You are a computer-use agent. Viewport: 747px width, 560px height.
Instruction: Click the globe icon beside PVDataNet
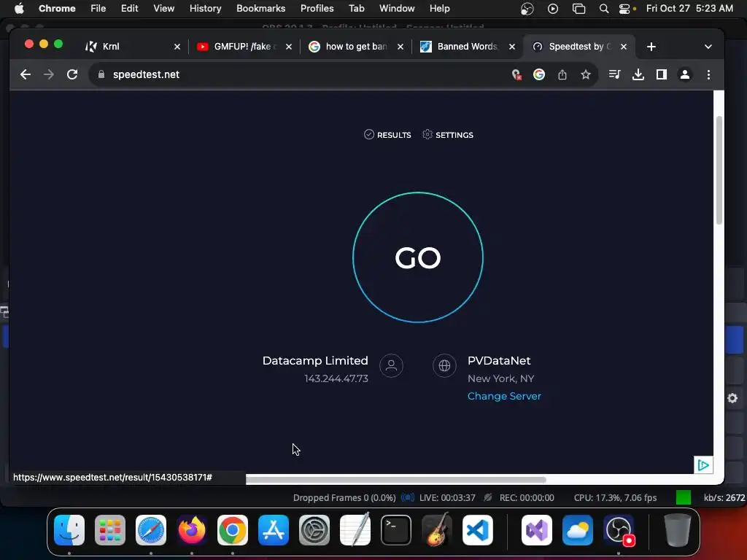[x=444, y=366]
